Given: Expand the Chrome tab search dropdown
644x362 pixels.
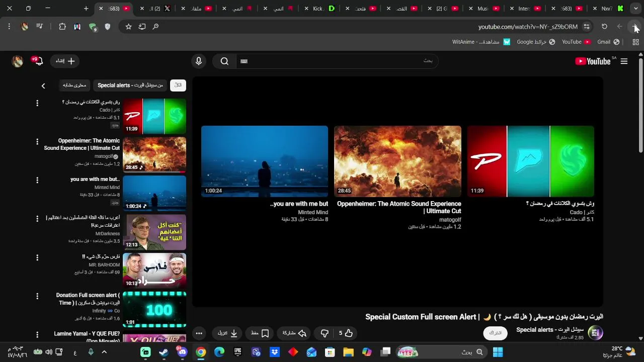Looking at the screenshot, I should (636, 9).
